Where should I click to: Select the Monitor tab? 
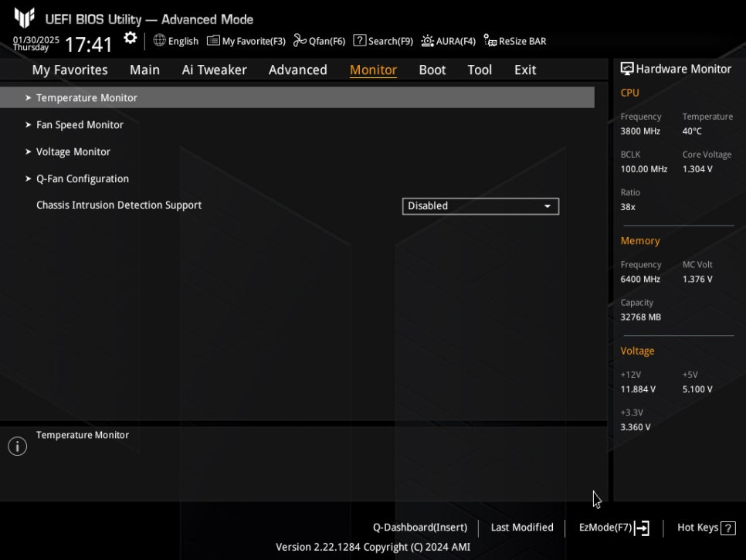(x=373, y=70)
